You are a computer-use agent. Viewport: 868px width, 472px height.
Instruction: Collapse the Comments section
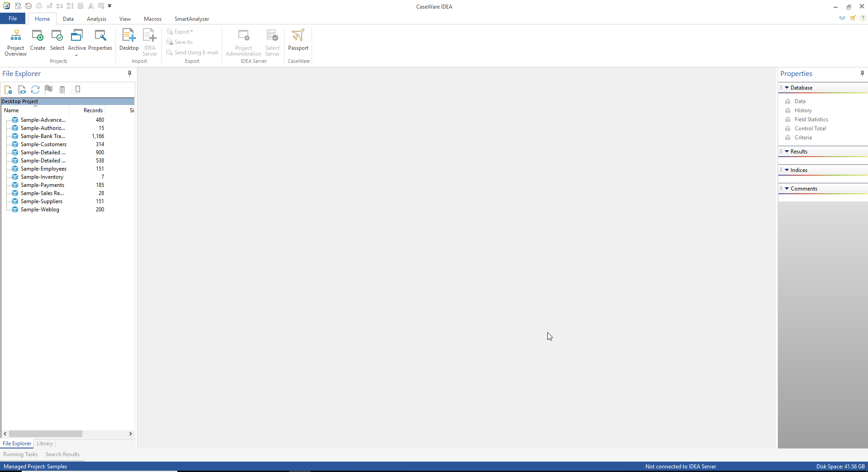(787, 189)
